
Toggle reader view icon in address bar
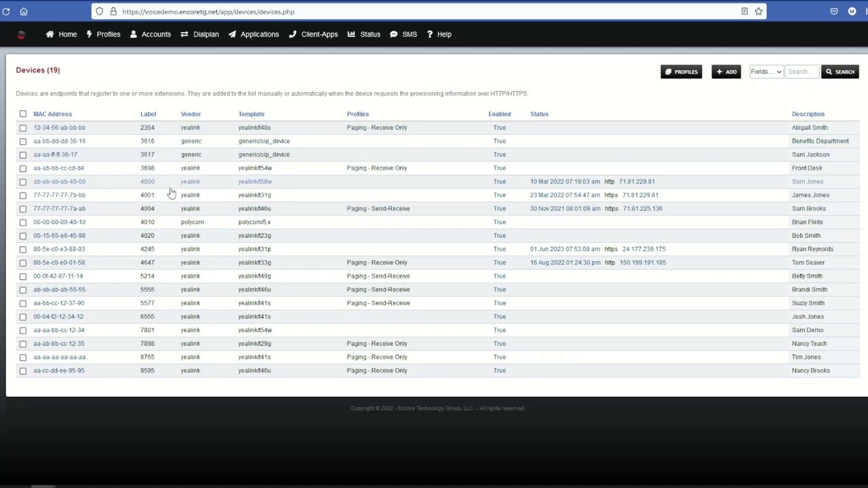[x=745, y=12]
